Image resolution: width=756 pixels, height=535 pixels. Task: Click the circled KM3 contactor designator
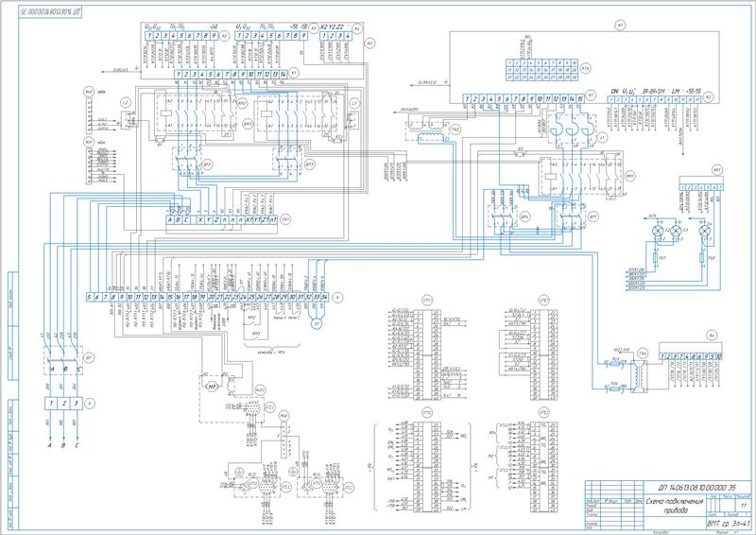(249, 123)
